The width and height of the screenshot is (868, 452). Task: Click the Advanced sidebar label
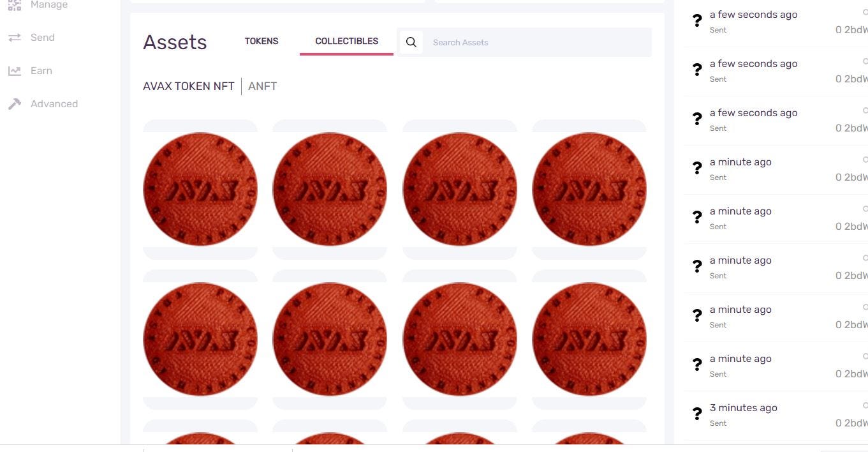(x=54, y=104)
